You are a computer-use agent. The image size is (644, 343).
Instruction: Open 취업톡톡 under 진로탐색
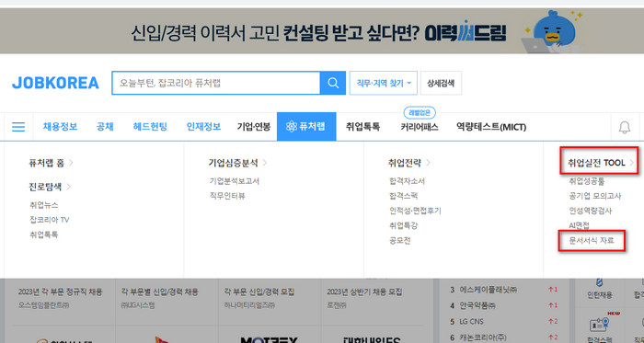tap(44, 234)
